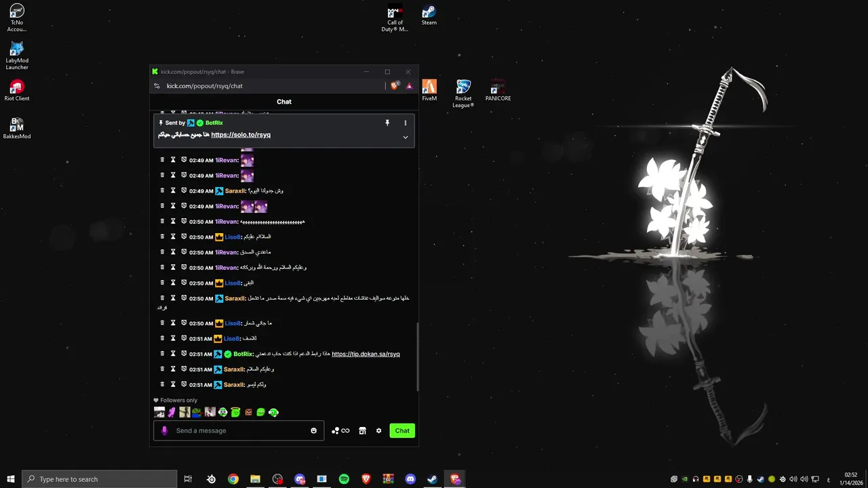Focus the Send a message field
Viewport: 868px width, 488px height.
[x=239, y=430]
